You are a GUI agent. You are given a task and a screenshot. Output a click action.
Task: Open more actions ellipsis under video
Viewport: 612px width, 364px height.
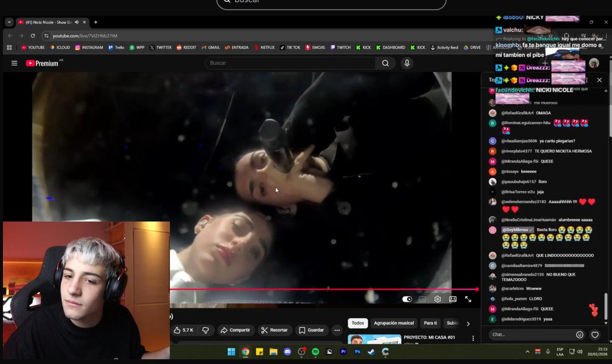337,330
